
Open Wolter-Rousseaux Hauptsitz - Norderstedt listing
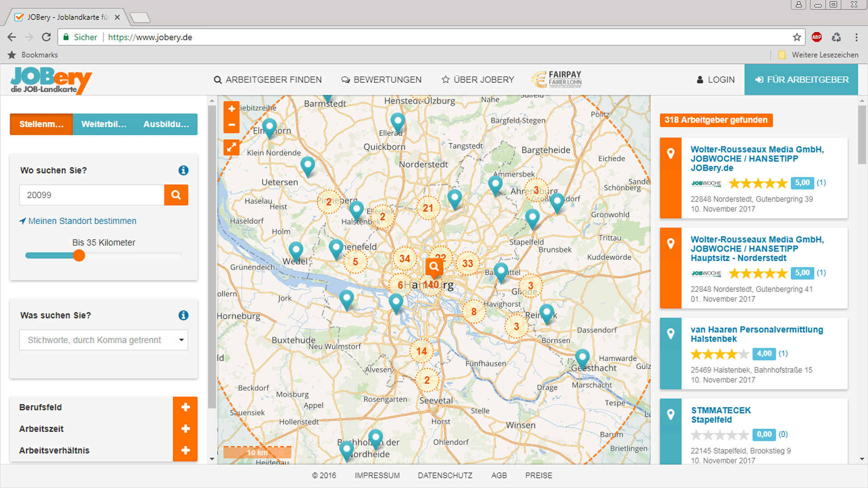pyautogui.click(x=757, y=249)
